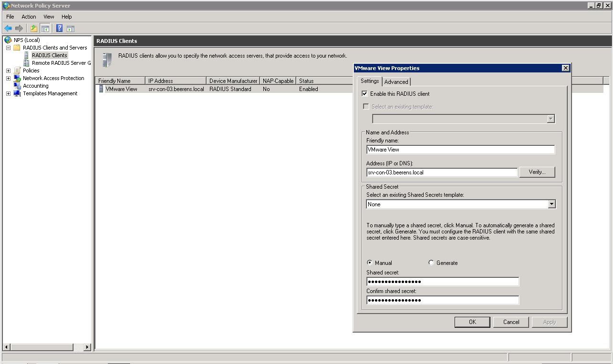Screen dimensions: 613x364
Task: Click the RADIUS Standard cell
Action: click(x=230, y=89)
